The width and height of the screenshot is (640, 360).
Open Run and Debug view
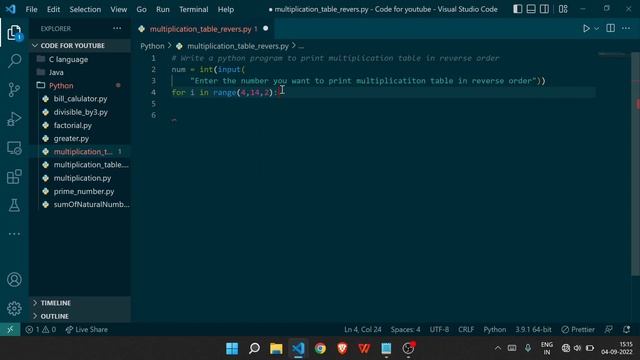pos(14,119)
